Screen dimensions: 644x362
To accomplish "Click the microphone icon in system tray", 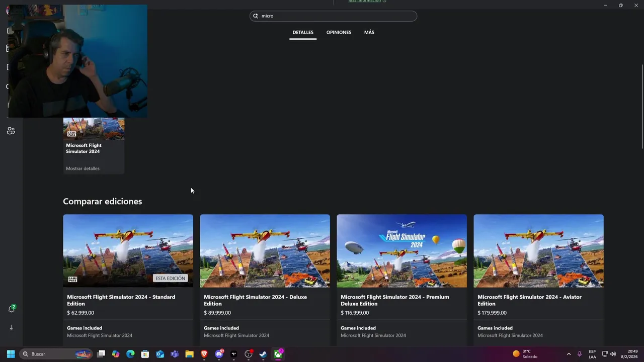I will pyautogui.click(x=580, y=354).
